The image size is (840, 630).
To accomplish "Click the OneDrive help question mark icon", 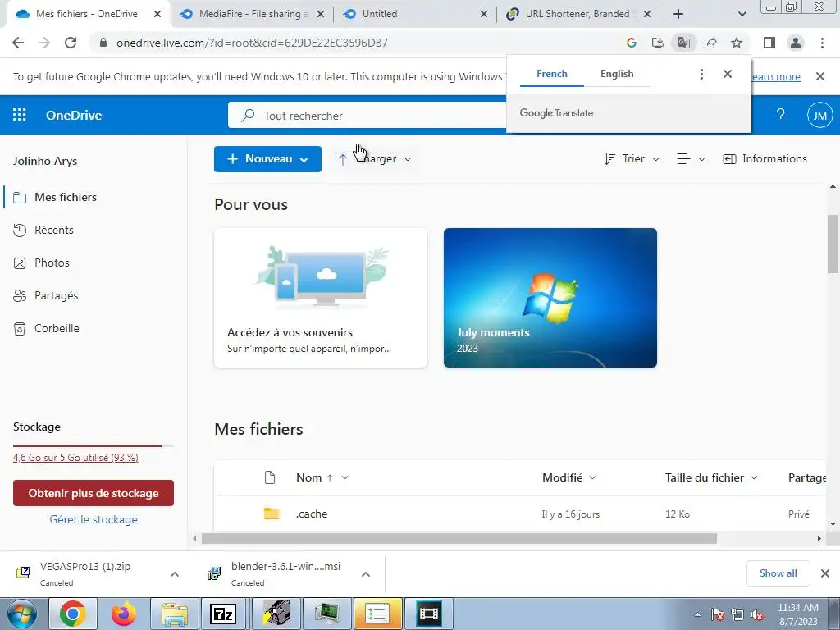I will [781, 115].
